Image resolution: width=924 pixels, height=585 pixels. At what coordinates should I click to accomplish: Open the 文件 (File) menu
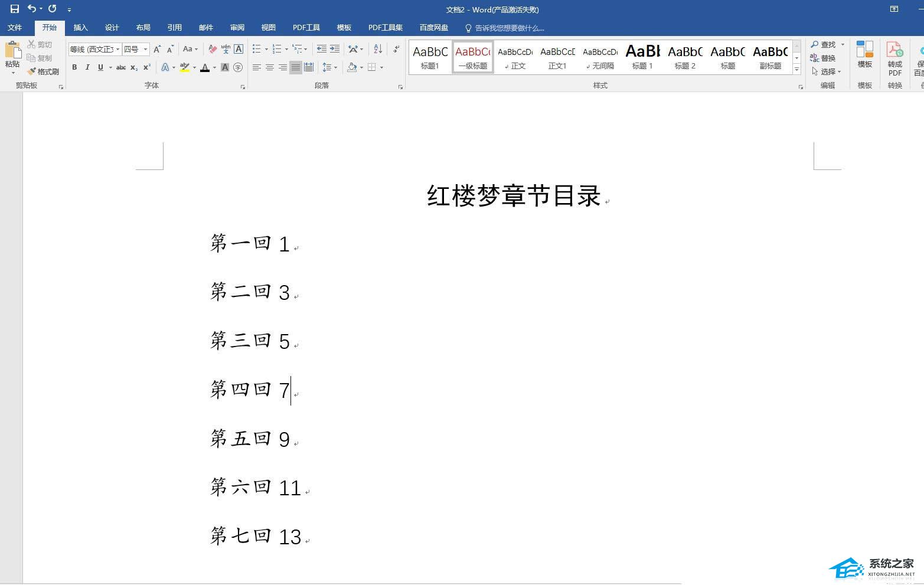click(15, 28)
